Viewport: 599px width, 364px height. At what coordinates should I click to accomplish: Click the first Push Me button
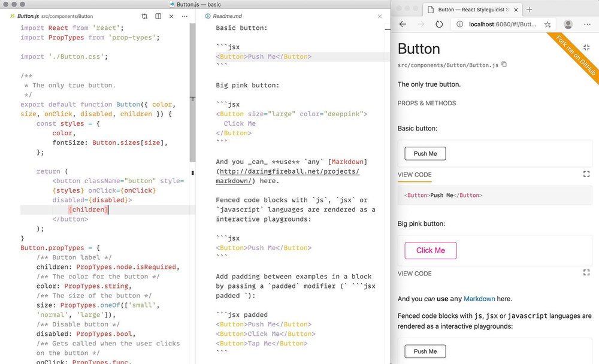point(425,153)
